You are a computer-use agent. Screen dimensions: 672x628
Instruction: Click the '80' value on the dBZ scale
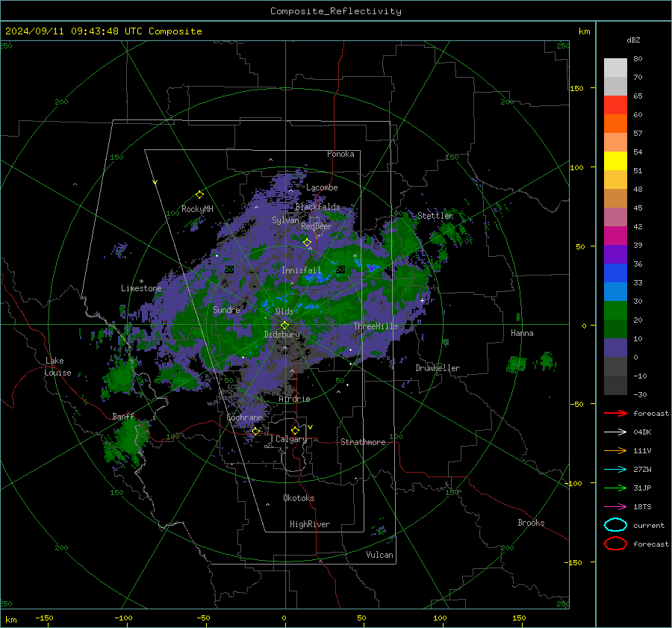click(638, 59)
